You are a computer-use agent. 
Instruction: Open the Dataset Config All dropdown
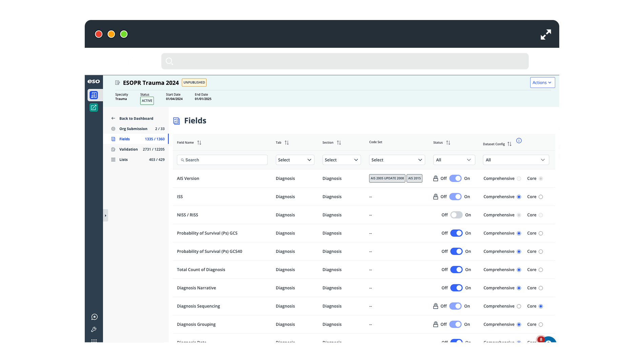click(516, 160)
